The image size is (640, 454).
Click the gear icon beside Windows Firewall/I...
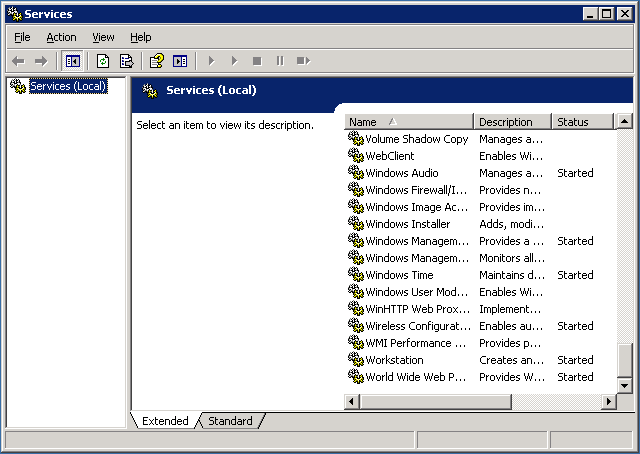356,189
